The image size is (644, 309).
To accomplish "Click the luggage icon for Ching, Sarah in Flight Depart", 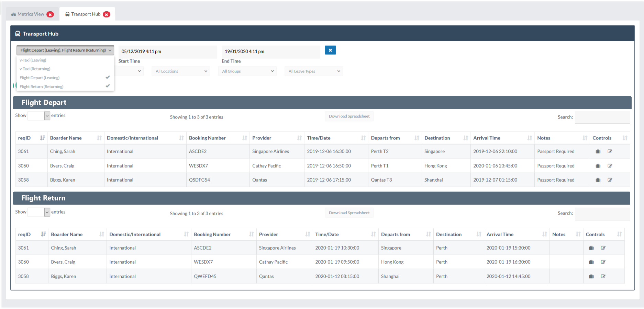I will (598, 151).
